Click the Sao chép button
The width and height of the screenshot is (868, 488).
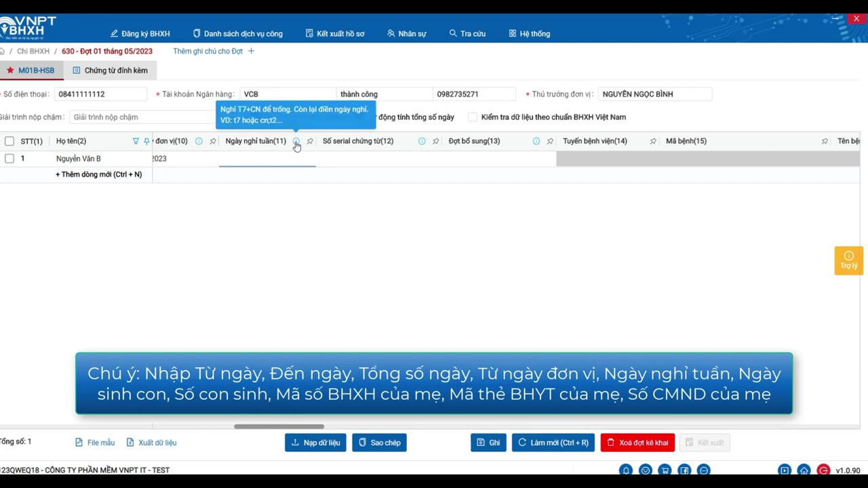(x=379, y=443)
